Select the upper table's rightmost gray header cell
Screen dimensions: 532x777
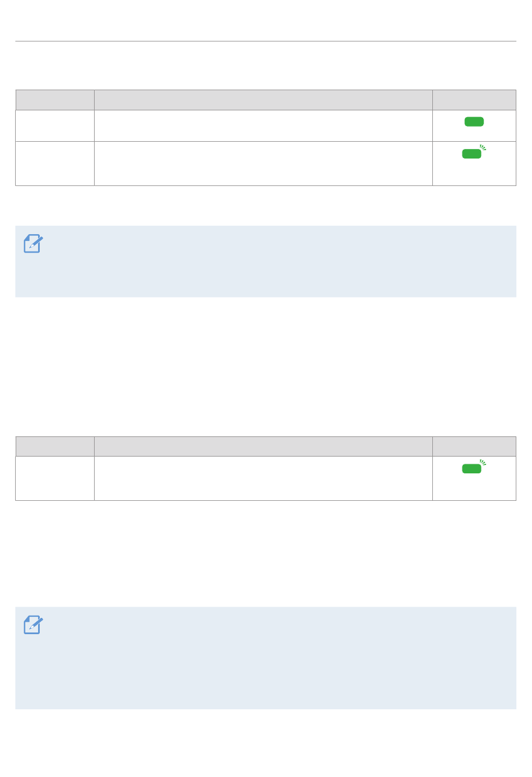pos(474,100)
